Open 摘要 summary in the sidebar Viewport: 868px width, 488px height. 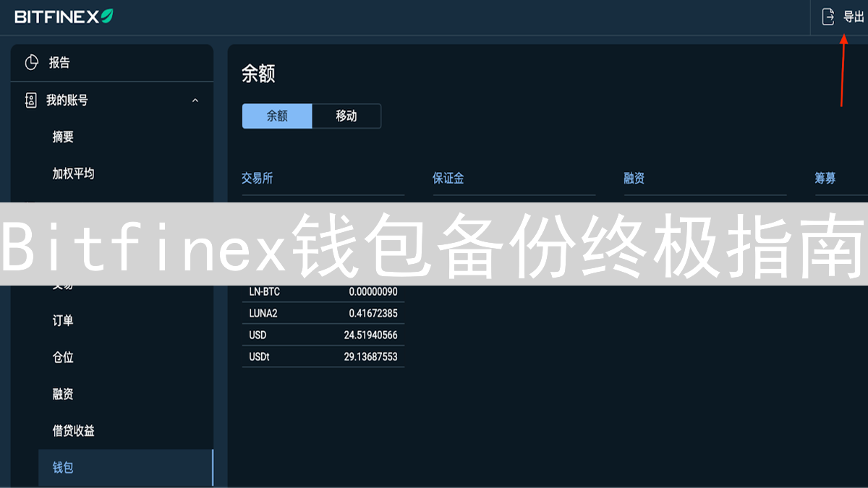63,137
